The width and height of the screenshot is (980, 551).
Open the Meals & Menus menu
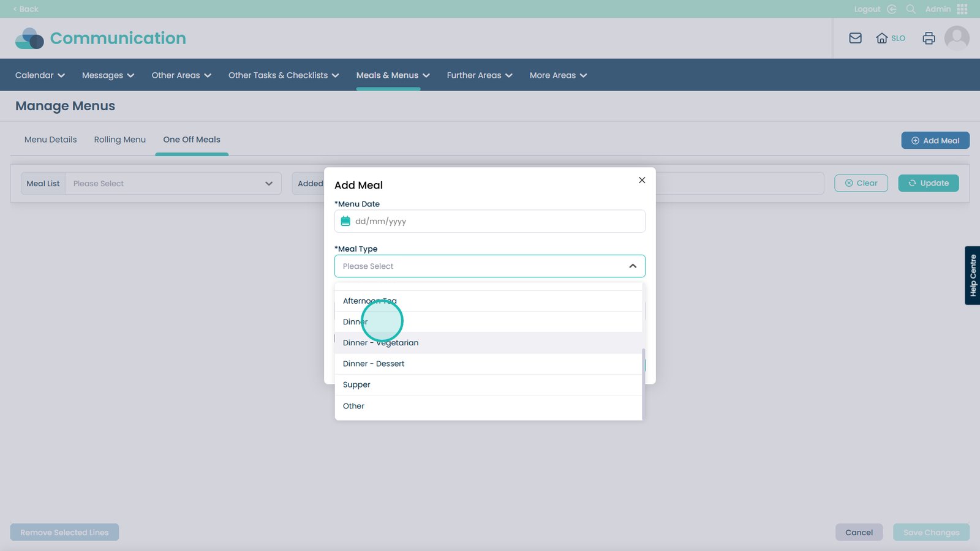point(393,75)
